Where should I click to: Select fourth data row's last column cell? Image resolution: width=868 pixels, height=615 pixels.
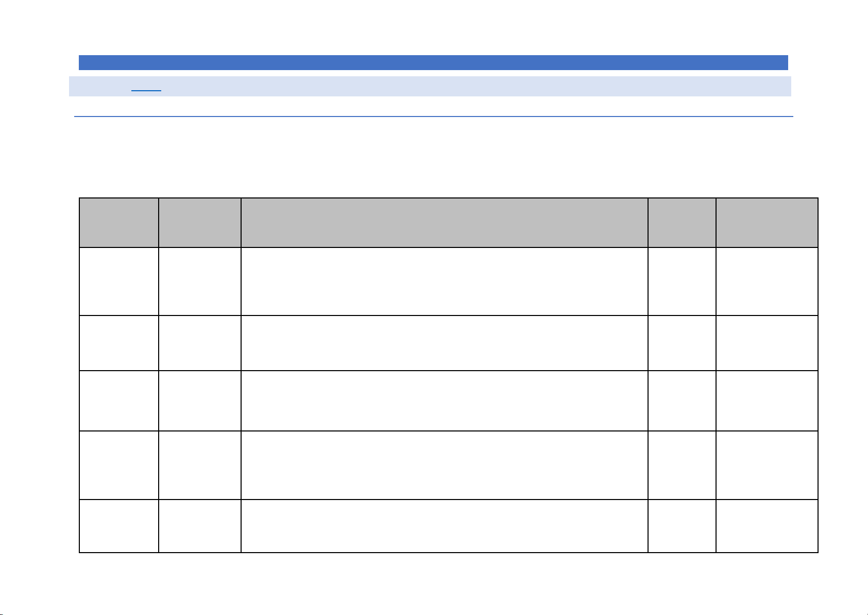point(767,464)
